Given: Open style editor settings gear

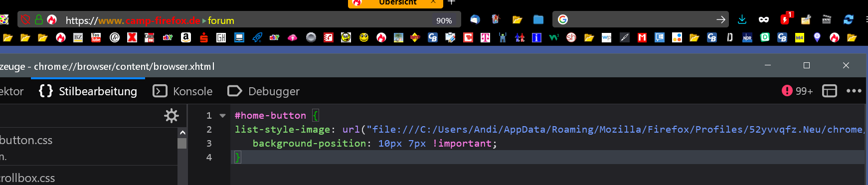Looking at the screenshot, I should point(172,116).
